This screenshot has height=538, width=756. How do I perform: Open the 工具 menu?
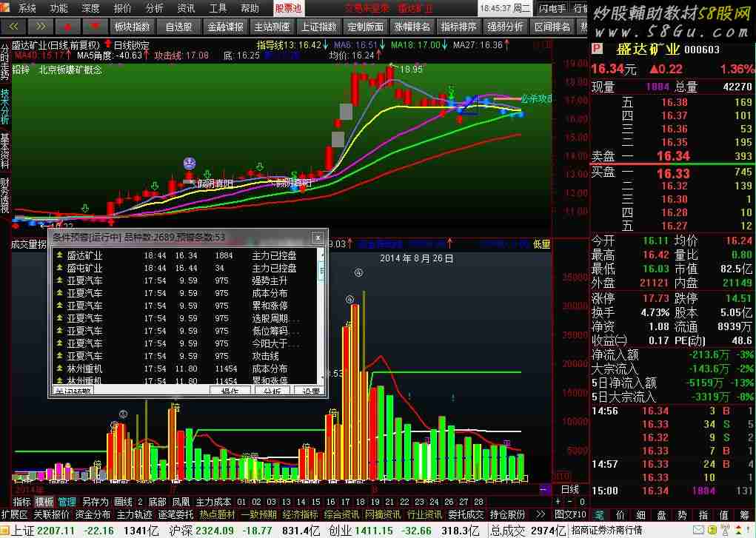218,9
